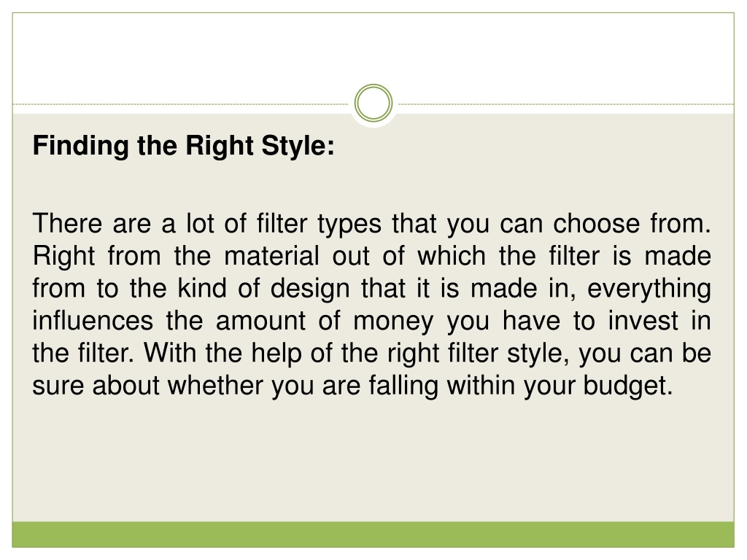Click the green footer bar
The image size is (747, 560).
tap(373, 534)
